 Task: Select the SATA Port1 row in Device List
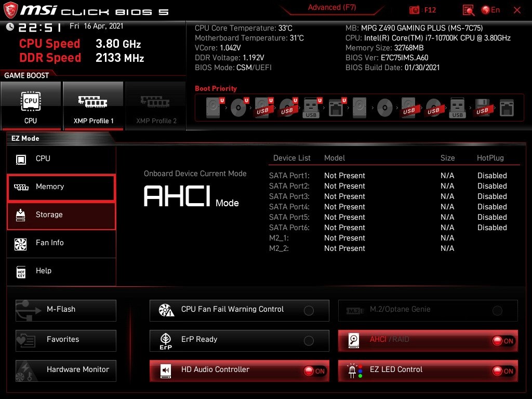pos(289,176)
